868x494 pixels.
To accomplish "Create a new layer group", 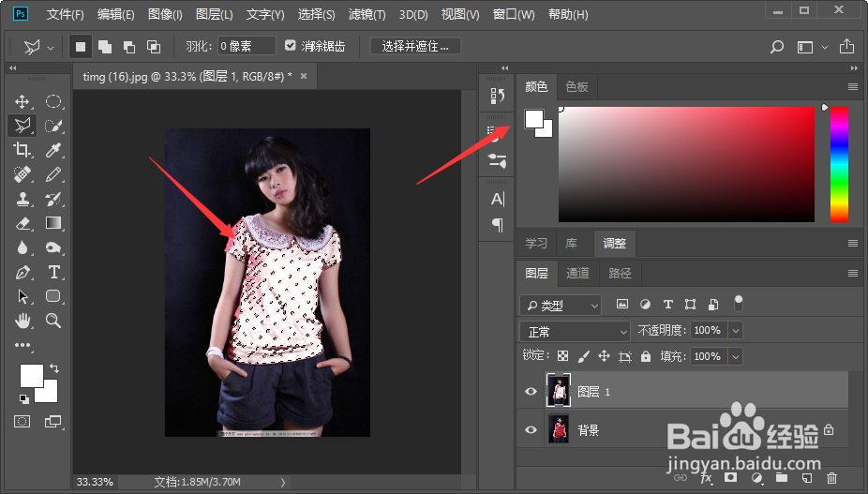I will 782,477.
